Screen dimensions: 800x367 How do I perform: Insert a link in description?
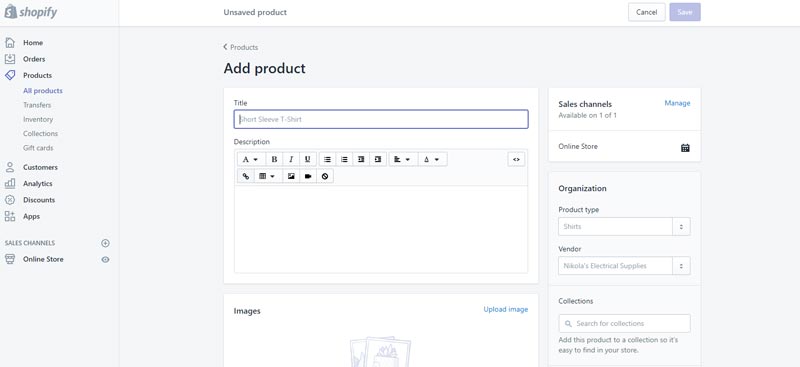(x=245, y=176)
